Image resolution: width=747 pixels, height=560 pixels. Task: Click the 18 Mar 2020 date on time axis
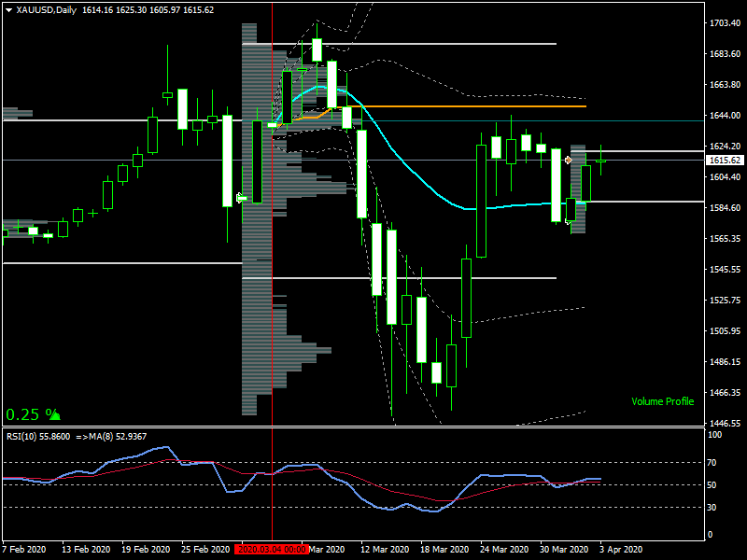[444, 550]
